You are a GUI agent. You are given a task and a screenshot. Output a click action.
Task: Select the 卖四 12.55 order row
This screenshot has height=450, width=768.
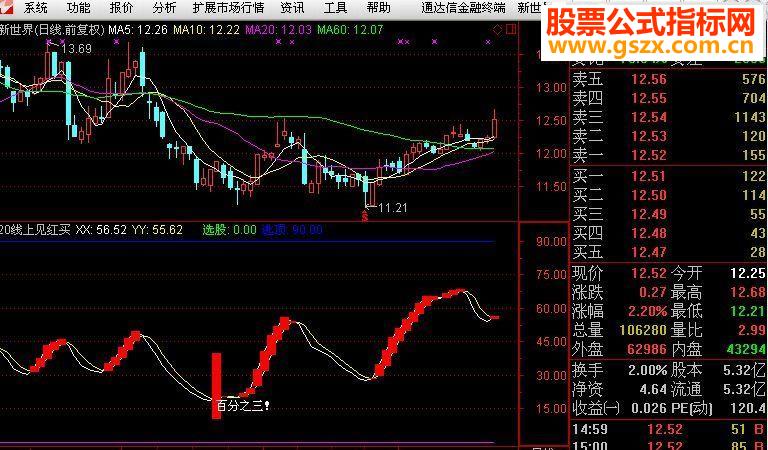(x=669, y=98)
